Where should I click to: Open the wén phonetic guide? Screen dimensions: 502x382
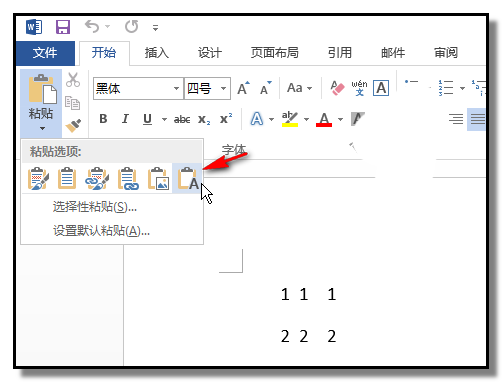pyautogui.click(x=359, y=88)
